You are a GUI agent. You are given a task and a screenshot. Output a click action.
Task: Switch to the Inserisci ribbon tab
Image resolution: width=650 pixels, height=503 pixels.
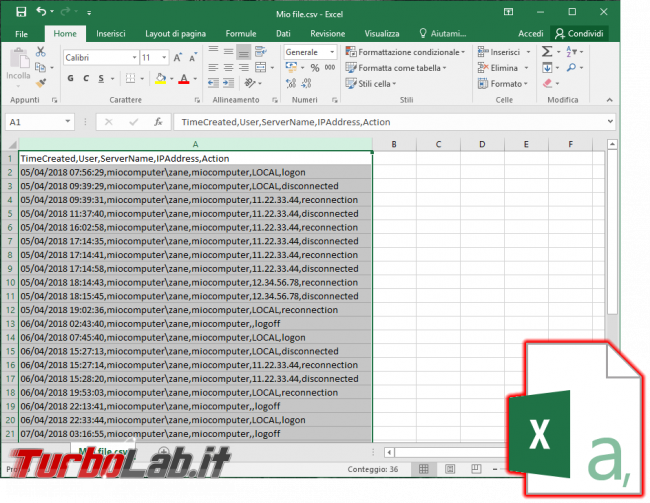[111, 34]
